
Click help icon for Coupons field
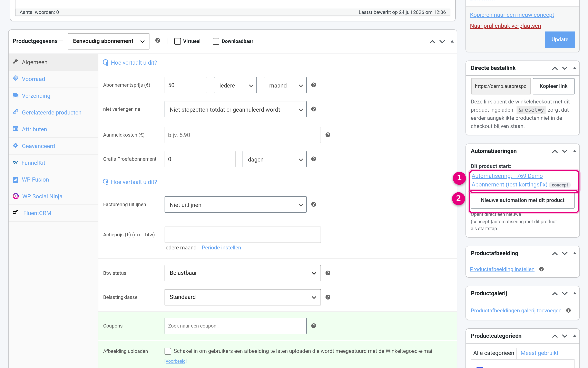point(314,326)
